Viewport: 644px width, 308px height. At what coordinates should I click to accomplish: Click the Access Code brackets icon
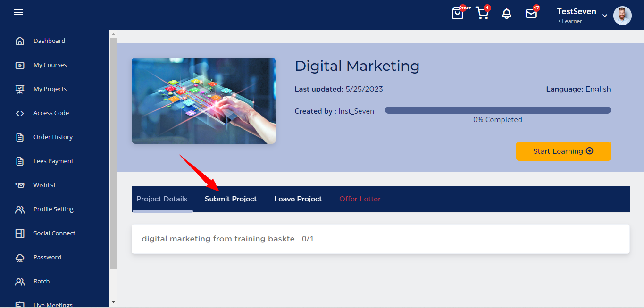20,113
